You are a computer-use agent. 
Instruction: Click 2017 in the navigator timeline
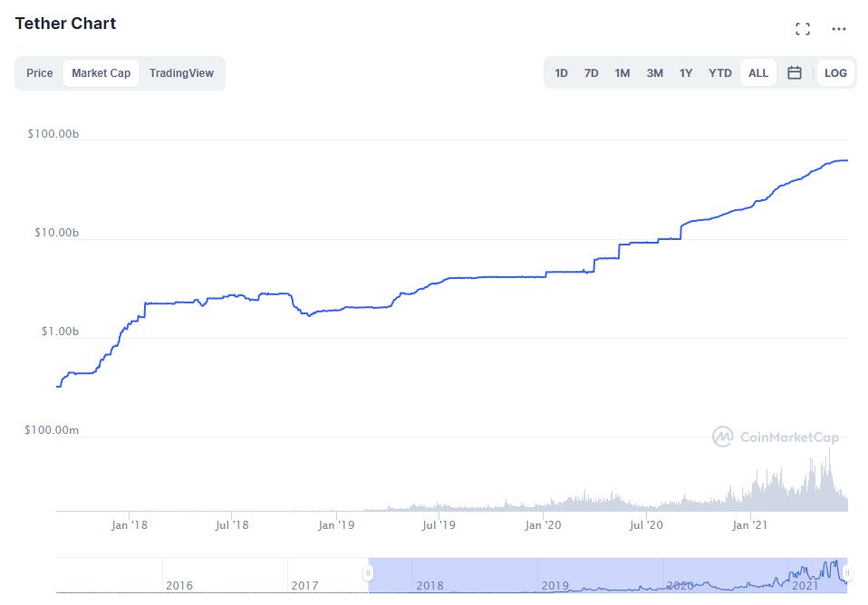(x=304, y=585)
